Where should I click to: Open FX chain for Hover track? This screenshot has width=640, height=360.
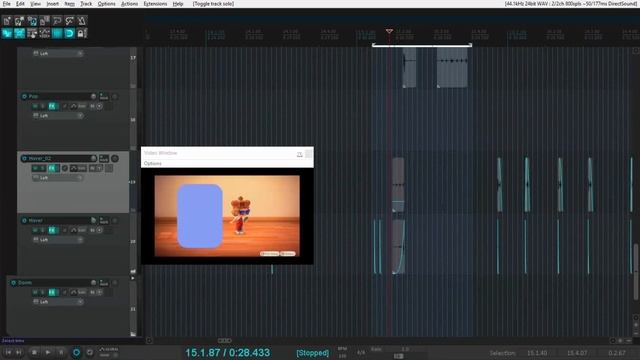[52, 230]
